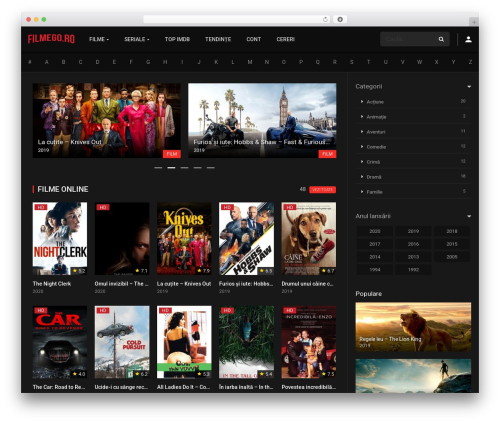Filter by release year 2020

(x=375, y=231)
